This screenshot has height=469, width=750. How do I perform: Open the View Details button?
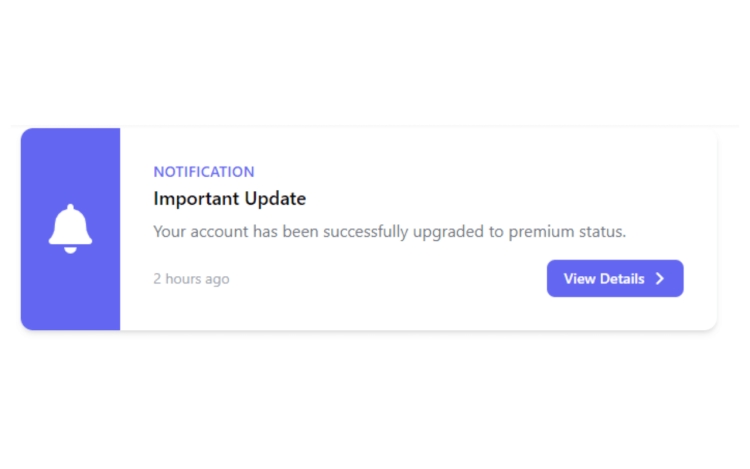pos(615,278)
